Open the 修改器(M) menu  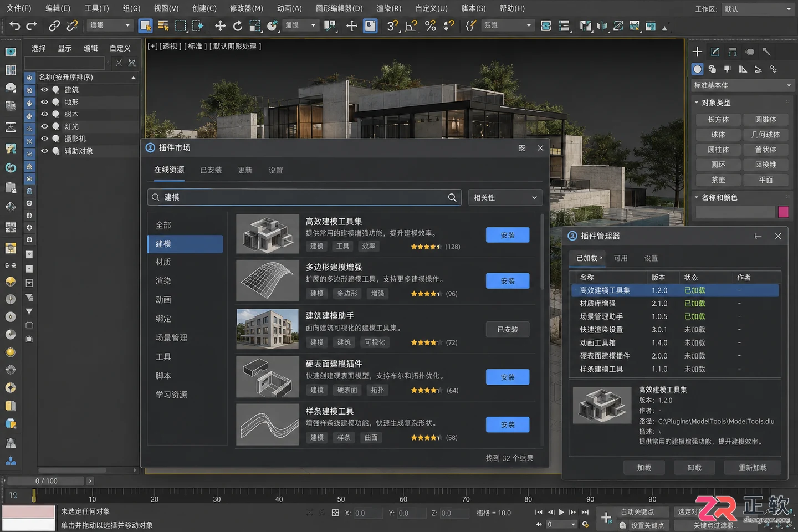click(246, 8)
